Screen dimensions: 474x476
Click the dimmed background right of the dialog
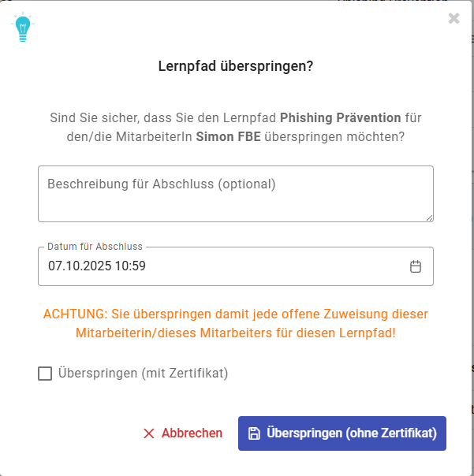point(471,236)
